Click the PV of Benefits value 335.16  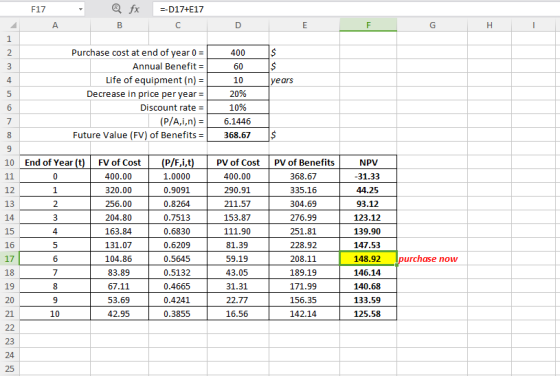click(304, 190)
